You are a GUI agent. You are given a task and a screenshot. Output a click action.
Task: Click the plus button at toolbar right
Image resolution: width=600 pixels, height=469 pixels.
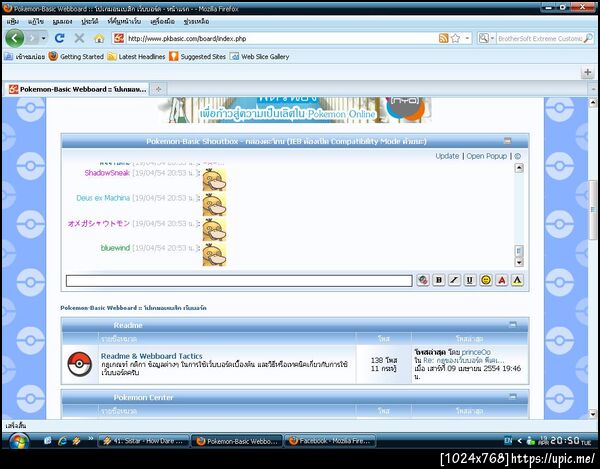(x=588, y=72)
